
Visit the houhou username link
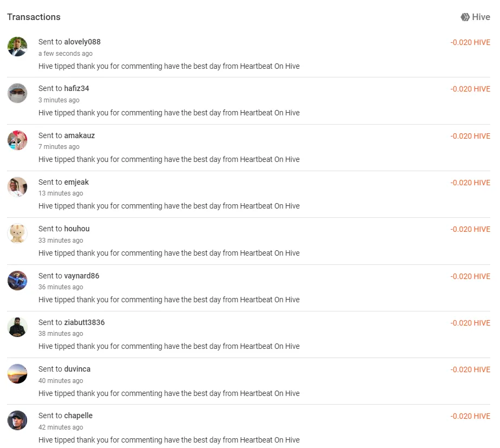pyautogui.click(x=77, y=229)
